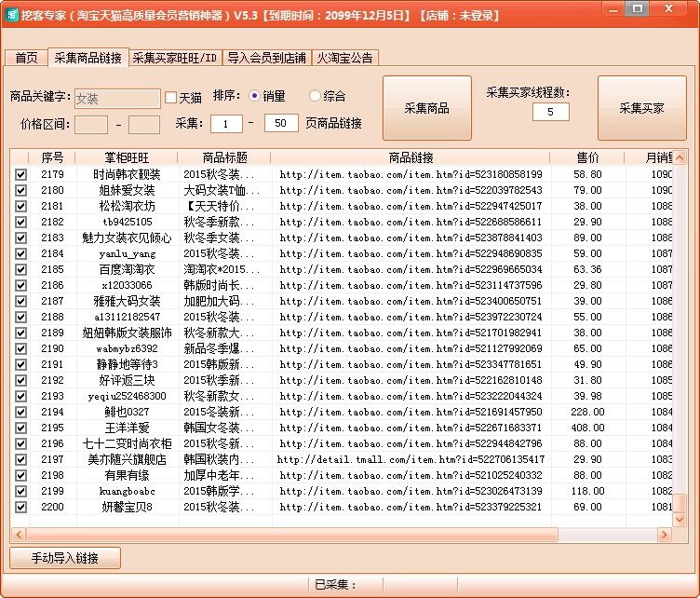Toggle the checkbox for row 2190

20,348
